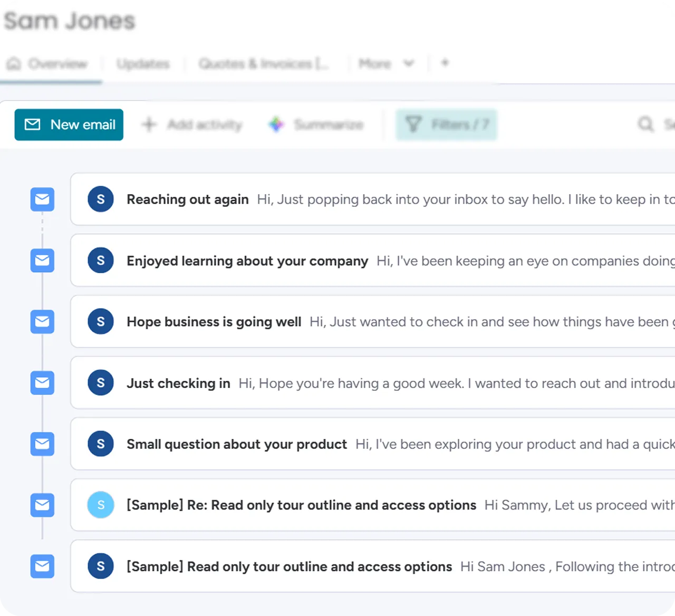Image resolution: width=675 pixels, height=616 pixels.
Task: Click the envelope icon beside Small question email
Action: click(42, 444)
